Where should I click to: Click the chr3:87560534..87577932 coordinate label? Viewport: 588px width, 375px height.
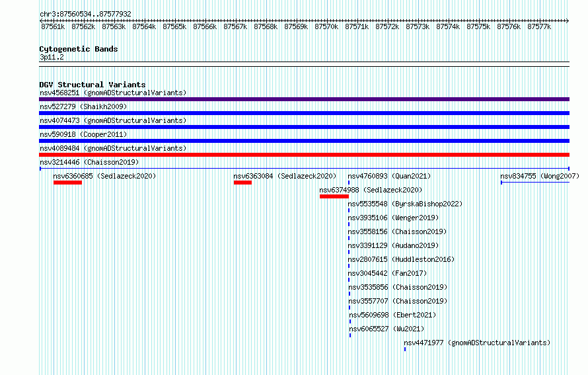pos(85,14)
